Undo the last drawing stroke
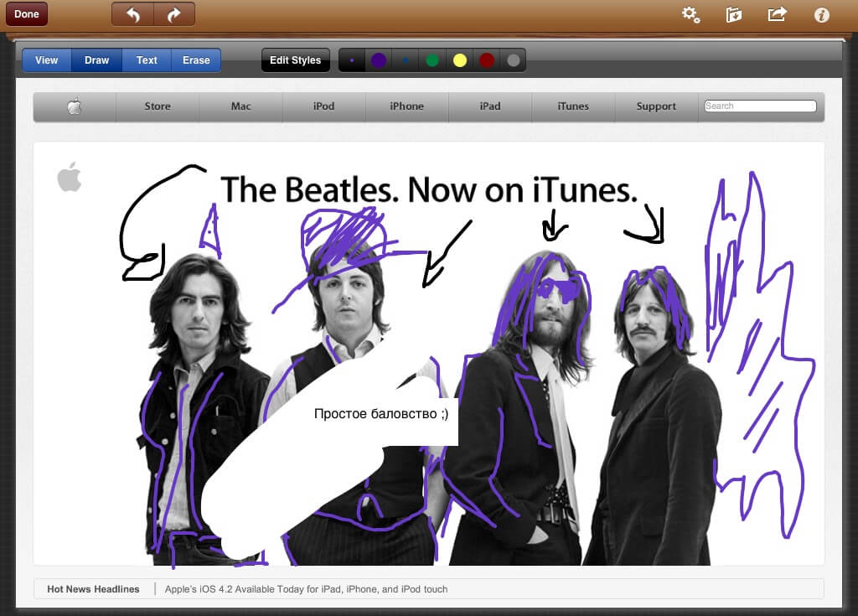858x616 pixels. [133, 14]
